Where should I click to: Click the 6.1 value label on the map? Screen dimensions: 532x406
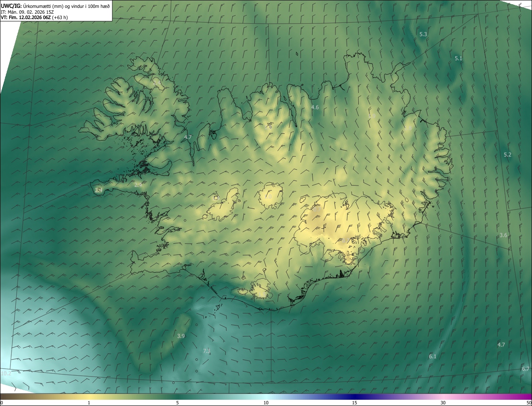pyautogui.click(x=433, y=357)
